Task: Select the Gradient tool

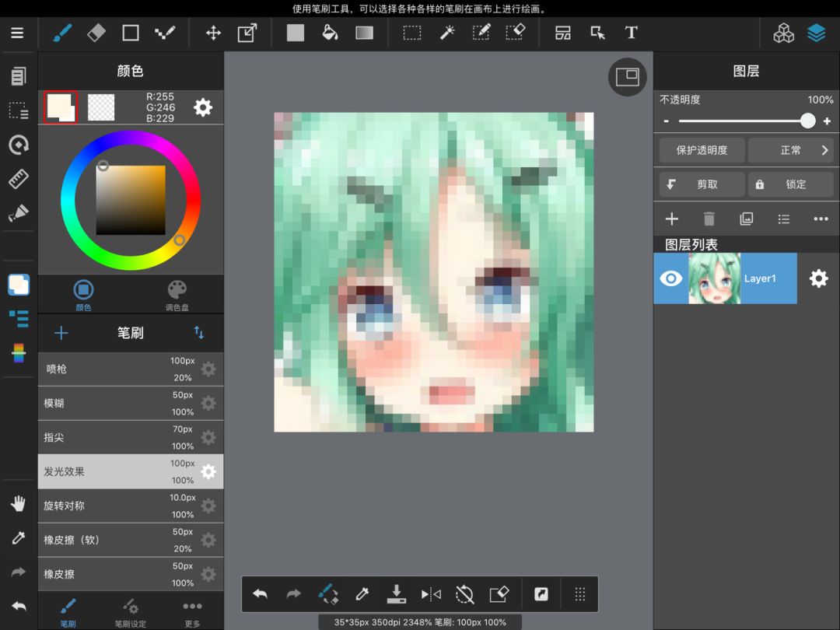Action: point(364,33)
